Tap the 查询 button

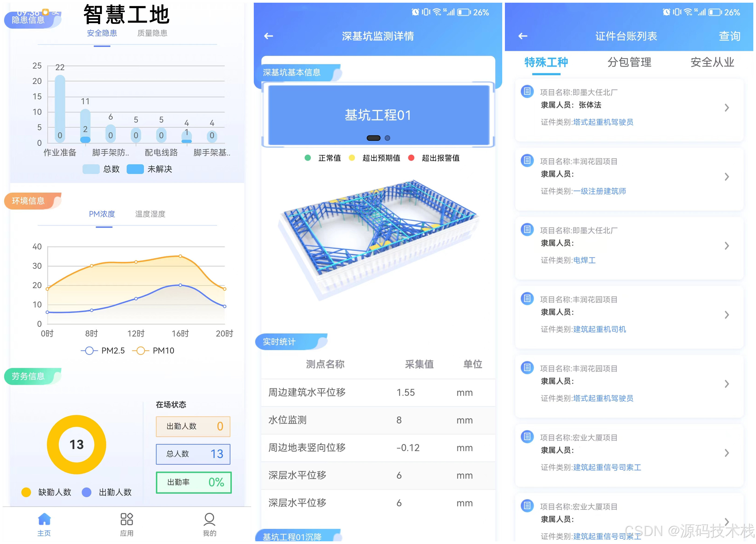pos(729,36)
